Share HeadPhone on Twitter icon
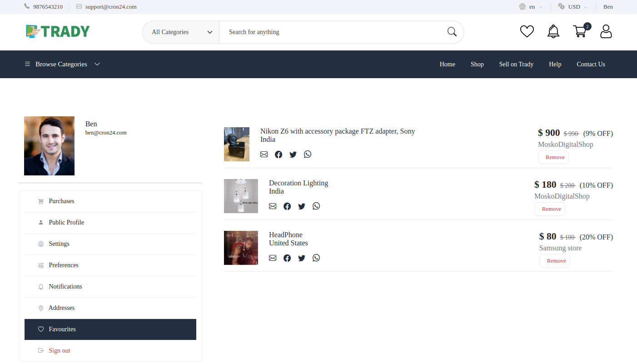Viewport: 637px width, 364px height. point(302,258)
